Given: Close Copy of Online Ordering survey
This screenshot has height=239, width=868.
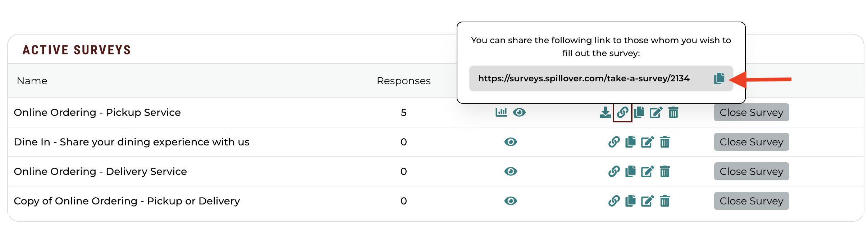Looking at the screenshot, I should pyautogui.click(x=751, y=201).
